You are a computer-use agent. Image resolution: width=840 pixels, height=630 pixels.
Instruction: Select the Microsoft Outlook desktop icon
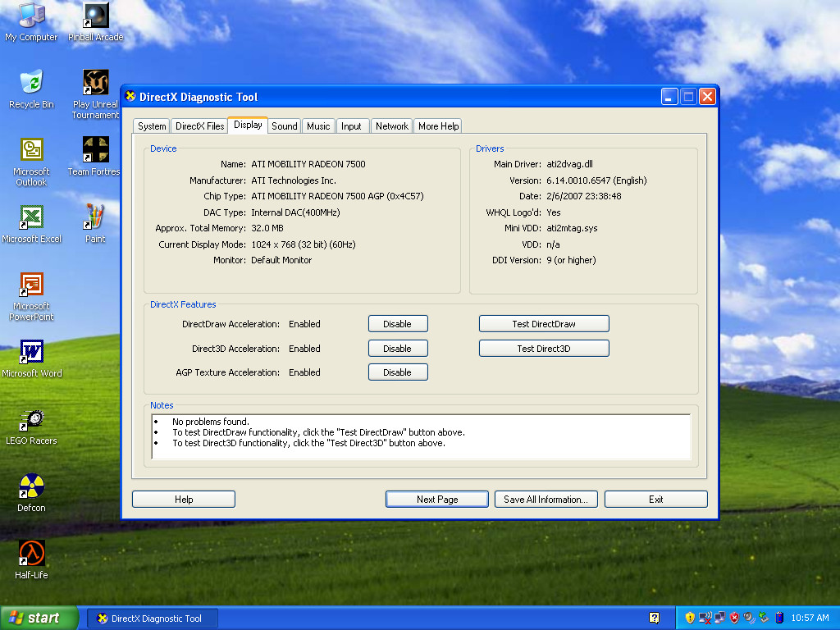(x=31, y=162)
